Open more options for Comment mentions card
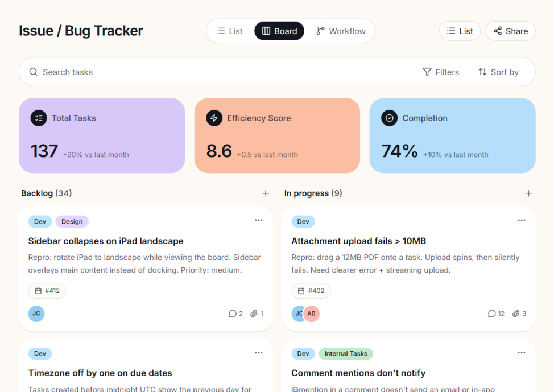554x392 pixels. pos(522,353)
